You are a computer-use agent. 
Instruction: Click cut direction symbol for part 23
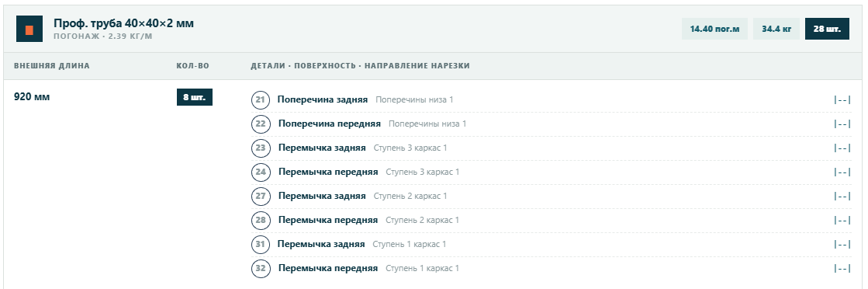[x=842, y=148]
